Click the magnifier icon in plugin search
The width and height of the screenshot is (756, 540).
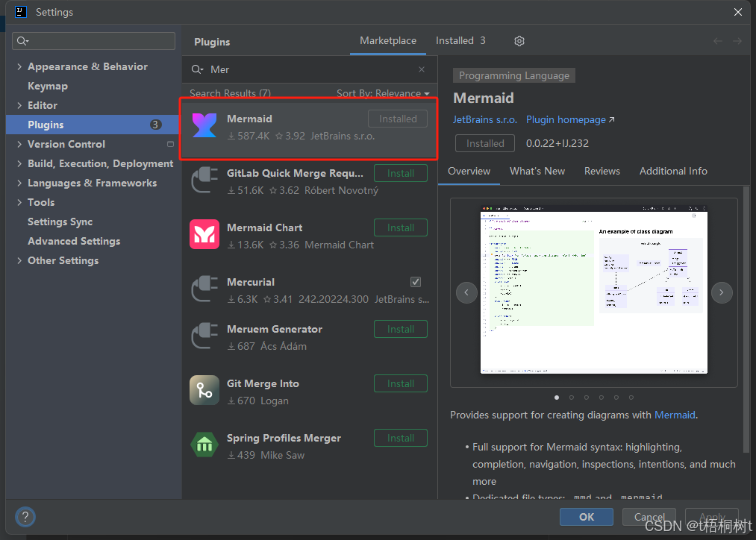tap(197, 69)
